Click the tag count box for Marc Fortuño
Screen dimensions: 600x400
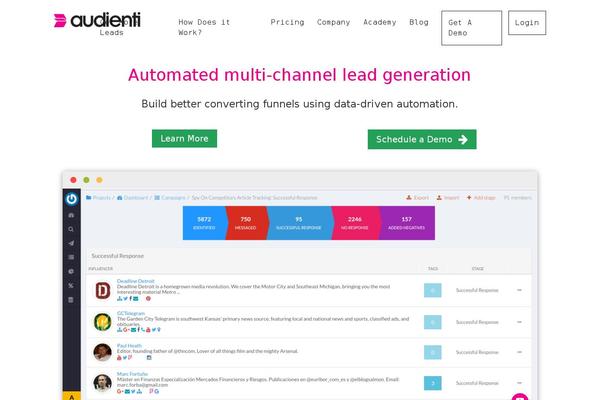pyautogui.click(x=433, y=383)
